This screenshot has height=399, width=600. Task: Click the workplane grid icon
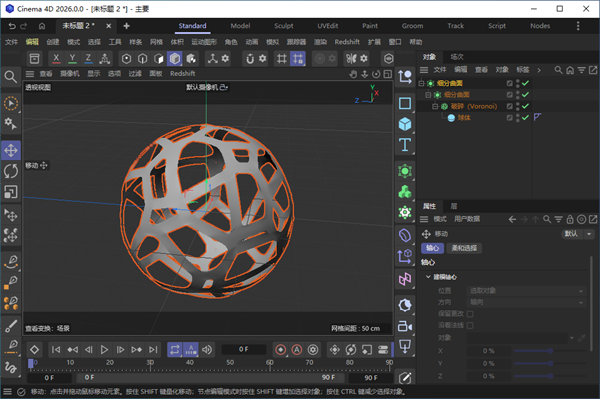pos(282,59)
